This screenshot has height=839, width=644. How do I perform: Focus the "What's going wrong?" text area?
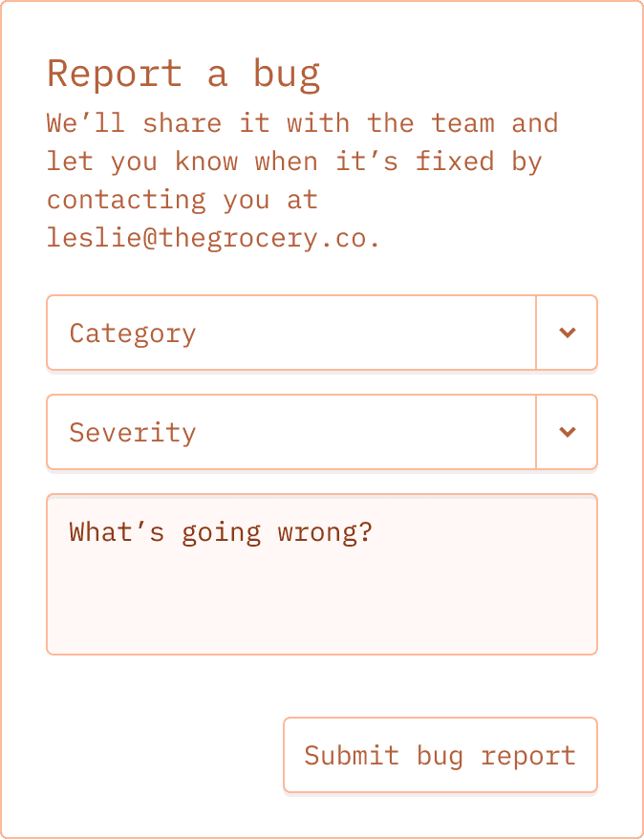tap(322, 574)
